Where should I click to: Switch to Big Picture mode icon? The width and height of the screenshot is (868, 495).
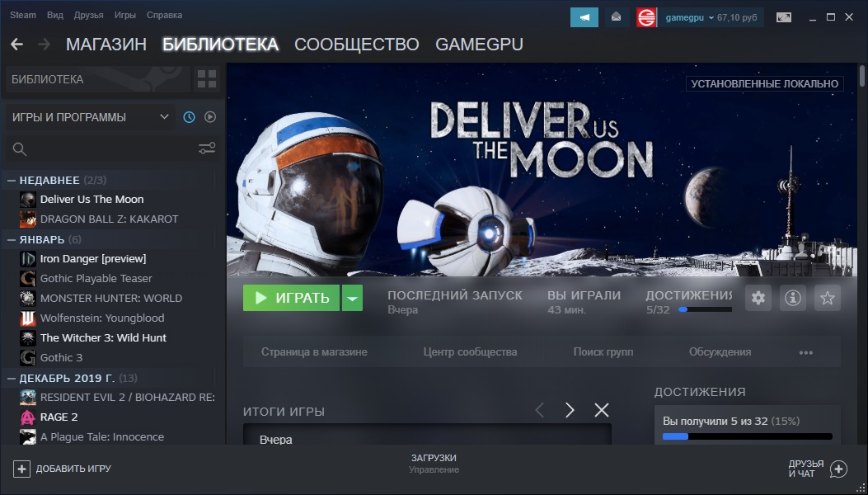pos(784,17)
